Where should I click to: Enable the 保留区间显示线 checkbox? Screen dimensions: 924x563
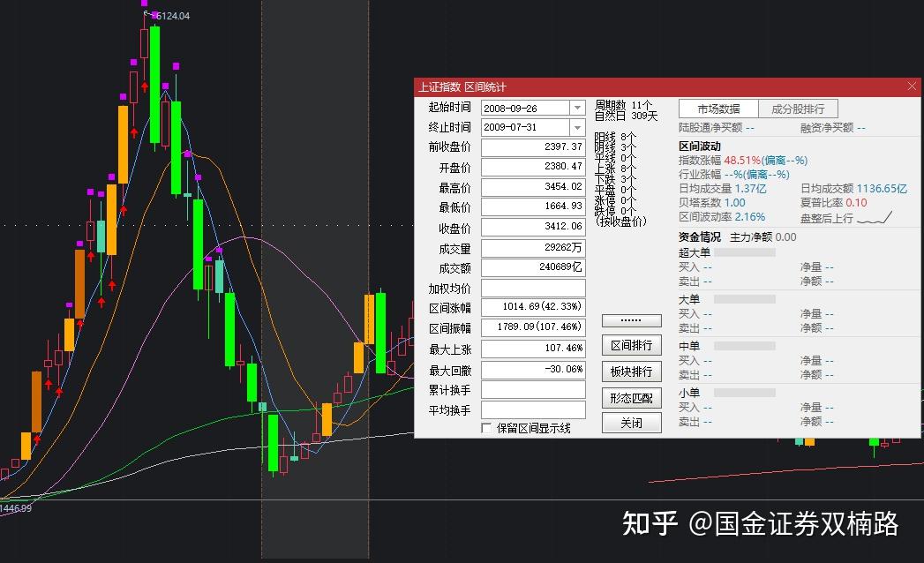(x=487, y=428)
